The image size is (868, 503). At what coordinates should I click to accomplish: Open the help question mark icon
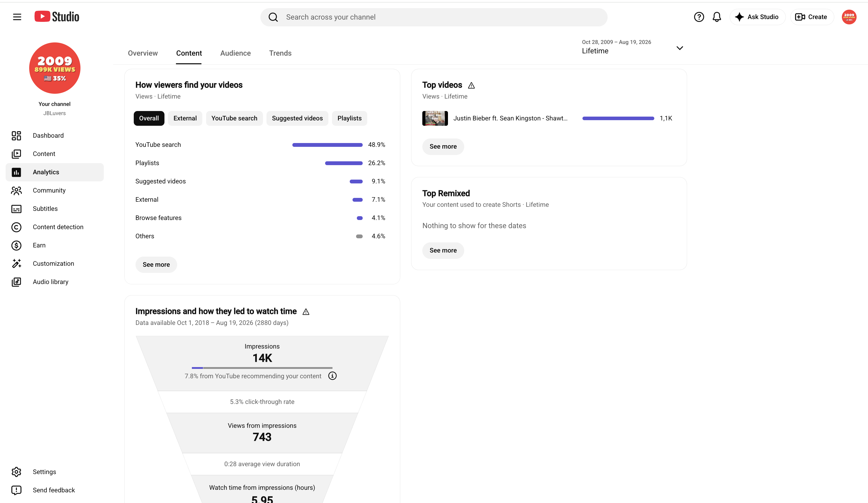(x=698, y=17)
